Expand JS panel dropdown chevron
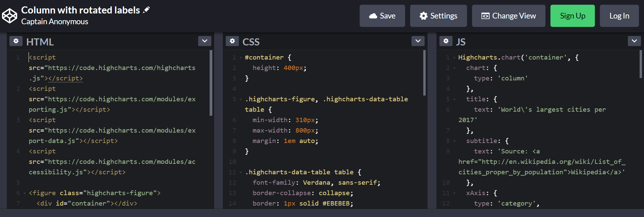The image size is (644, 217). (x=634, y=41)
